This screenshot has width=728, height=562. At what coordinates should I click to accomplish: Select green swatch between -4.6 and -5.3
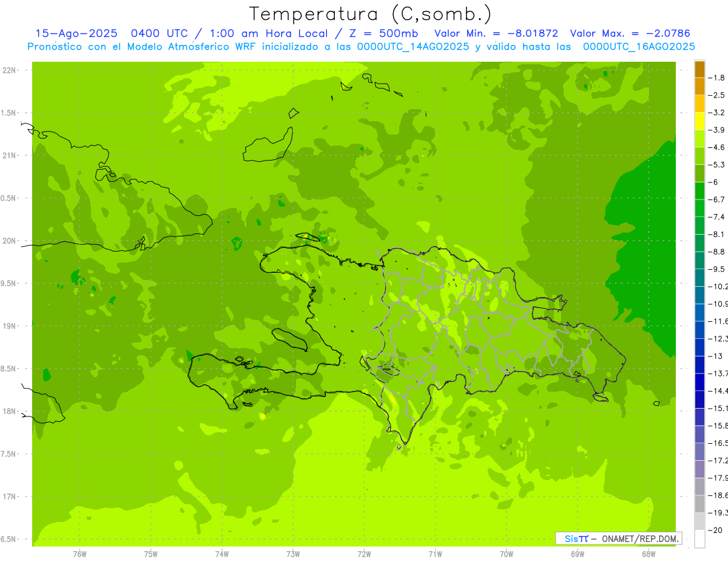[x=699, y=156]
